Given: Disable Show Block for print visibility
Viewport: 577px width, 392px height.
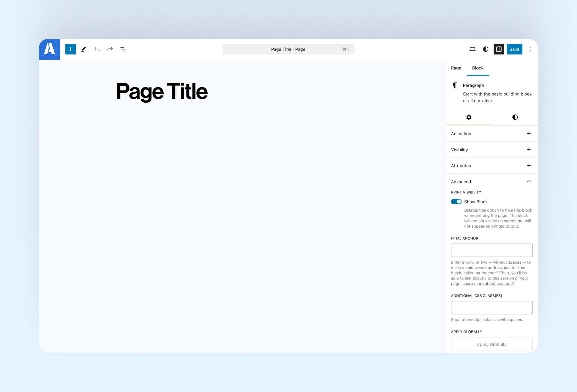Looking at the screenshot, I should [456, 202].
